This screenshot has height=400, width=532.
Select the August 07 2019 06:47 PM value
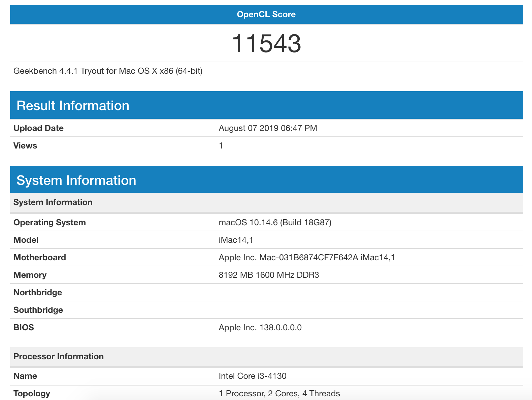point(268,128)
